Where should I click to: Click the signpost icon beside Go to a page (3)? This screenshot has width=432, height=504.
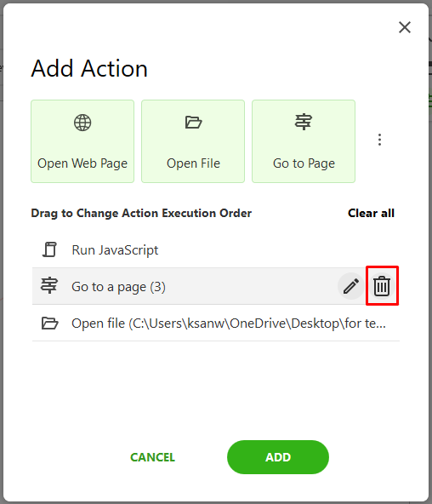pos(49,285)
